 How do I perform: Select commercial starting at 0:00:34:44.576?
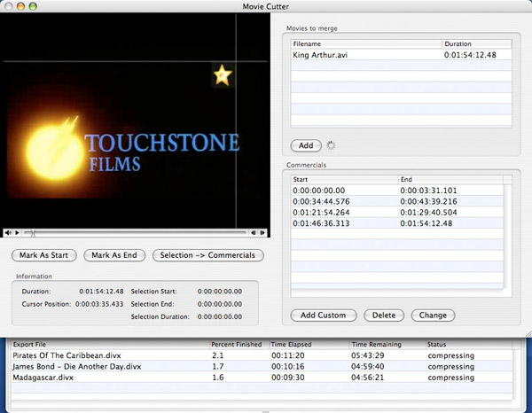pyautogui.click(x=397, y=201)
